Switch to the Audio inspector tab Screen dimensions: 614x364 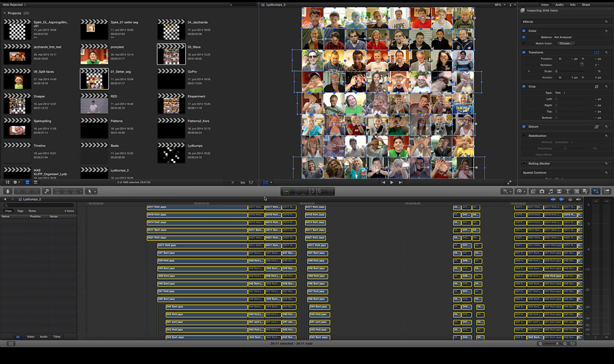(559, 5)
